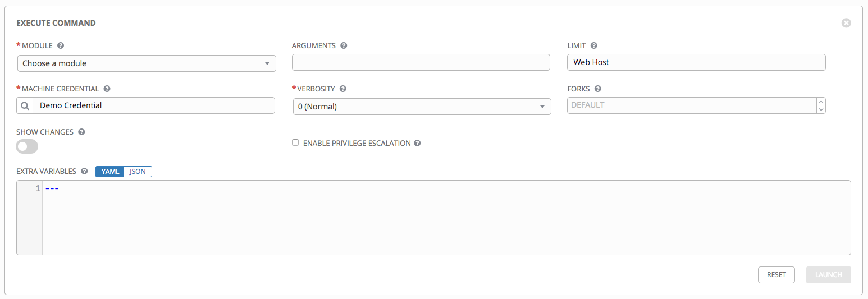Increase forks with the up stepper arrow
Image resolution: width=868 pixels, height=299 pixels.
821,102
